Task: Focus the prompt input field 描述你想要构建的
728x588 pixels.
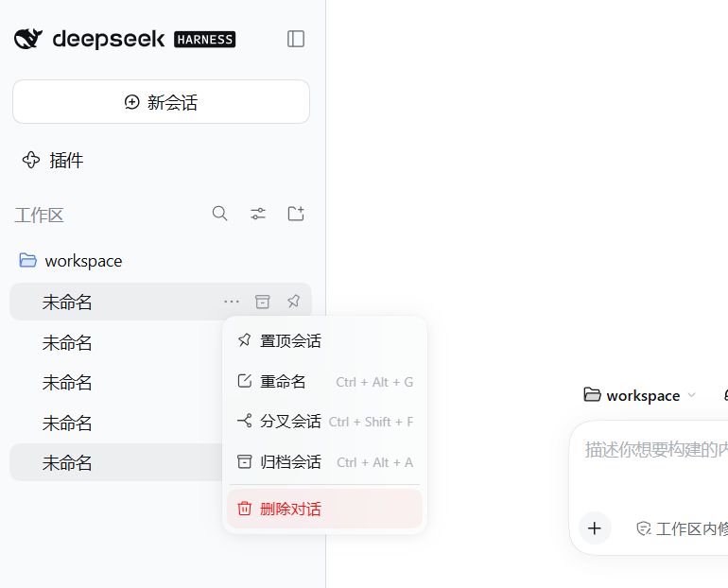Action: point(656,450)
